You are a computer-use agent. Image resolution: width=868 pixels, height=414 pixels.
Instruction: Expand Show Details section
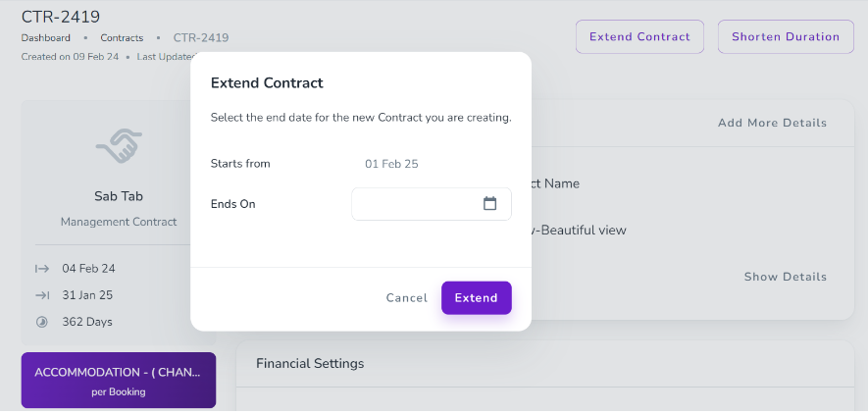[x=785, y=277]
